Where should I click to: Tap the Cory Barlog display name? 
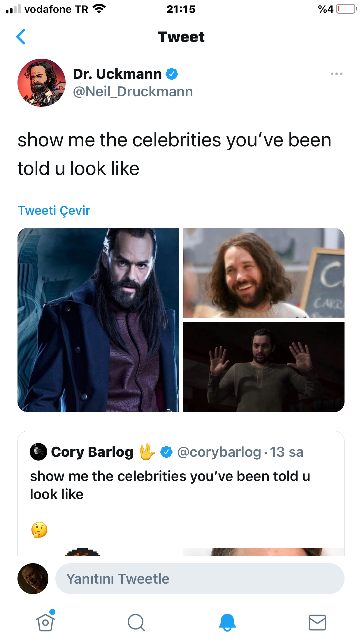92,452
